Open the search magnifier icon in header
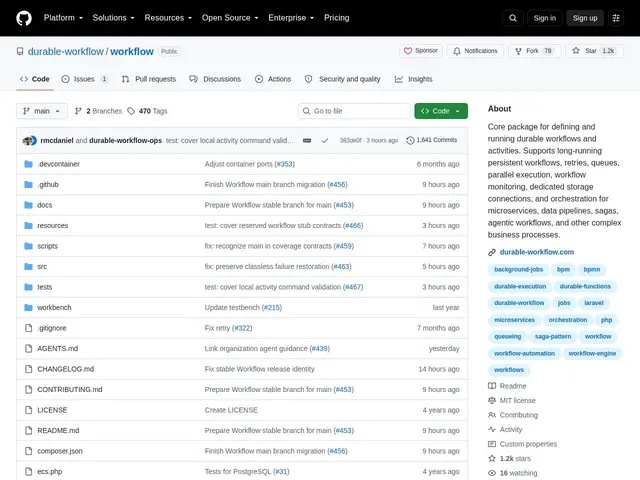Screen dimensions: 640x480 tap(513, 18)
